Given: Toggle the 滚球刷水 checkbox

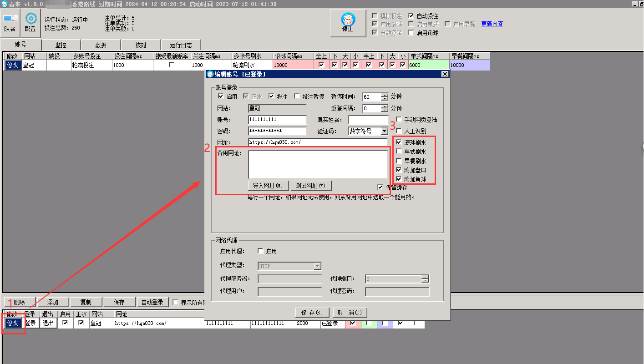Looking at the screenshot, I should tap(399, 142).
